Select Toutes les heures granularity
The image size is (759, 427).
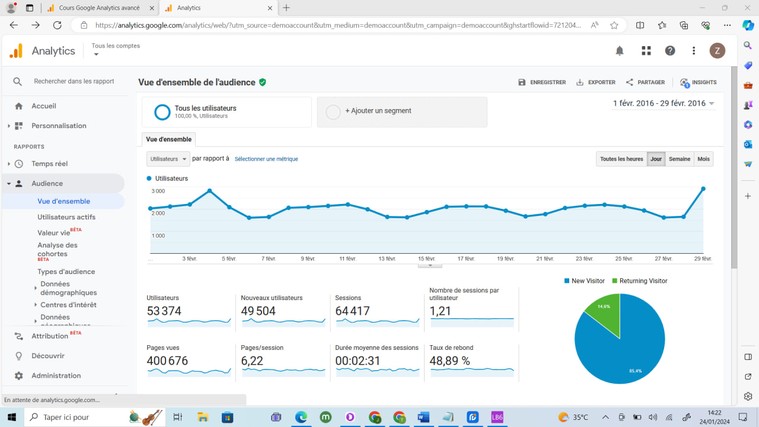coord(621,159)
